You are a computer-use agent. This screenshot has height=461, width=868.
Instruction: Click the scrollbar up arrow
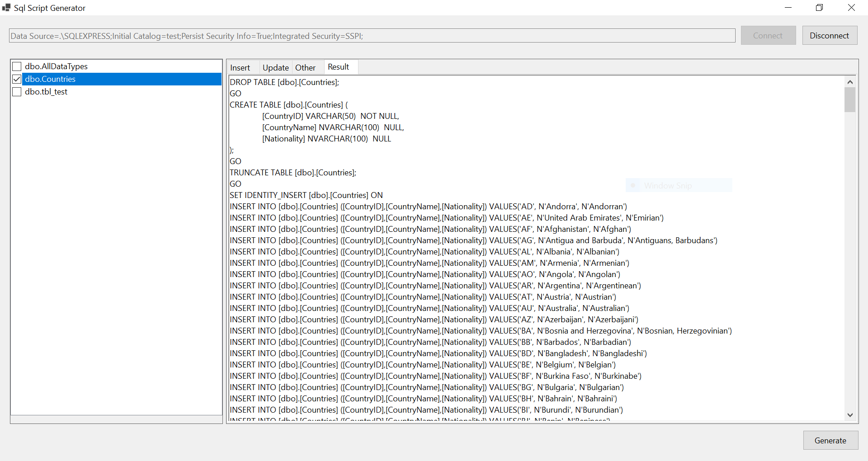[850, 82]
